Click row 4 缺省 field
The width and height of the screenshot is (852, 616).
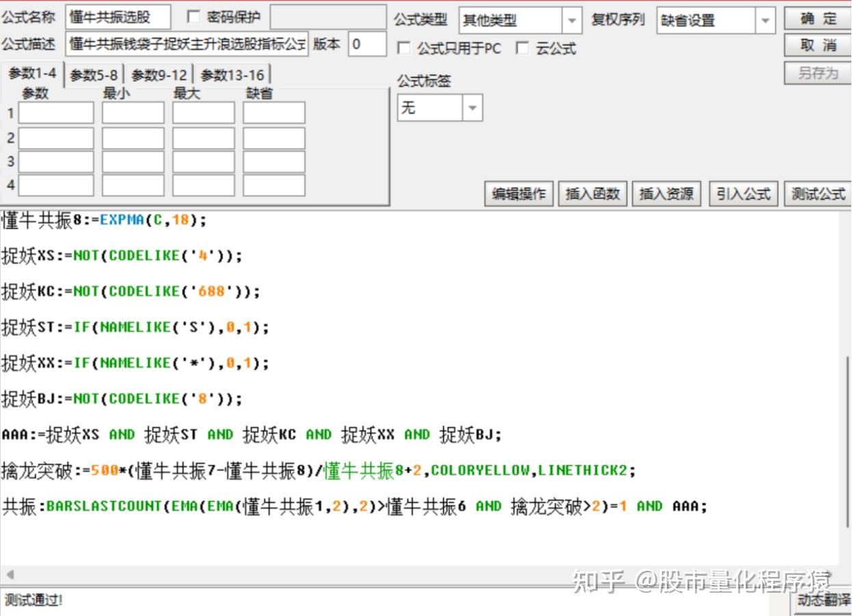[274, 185]
